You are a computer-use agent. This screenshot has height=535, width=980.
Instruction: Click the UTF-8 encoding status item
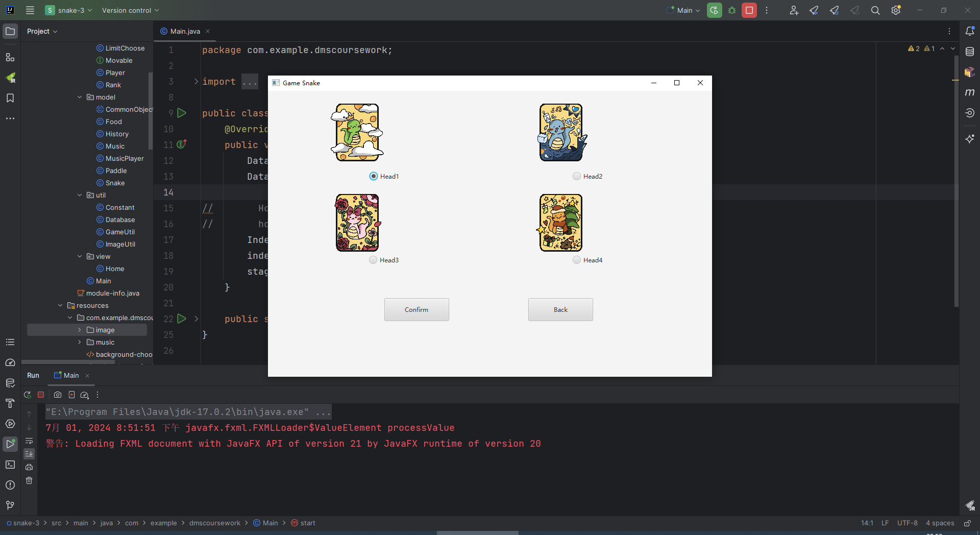(908, 523)
